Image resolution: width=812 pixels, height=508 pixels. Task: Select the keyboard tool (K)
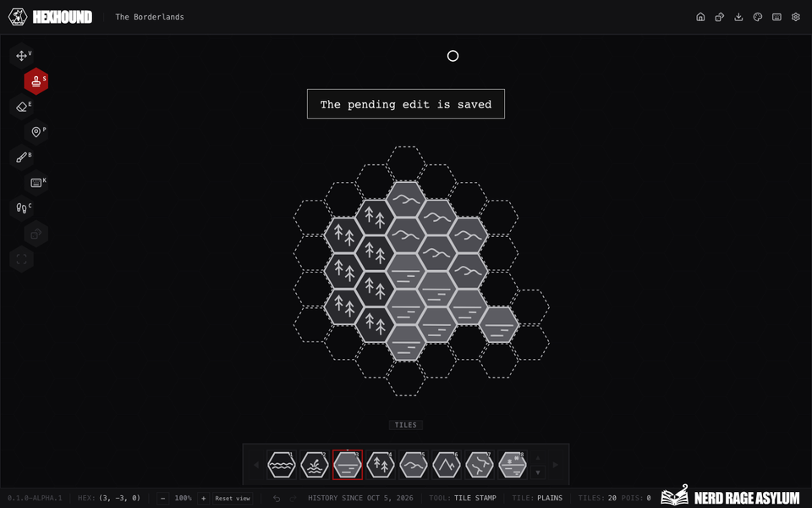[x=36, y=183]
